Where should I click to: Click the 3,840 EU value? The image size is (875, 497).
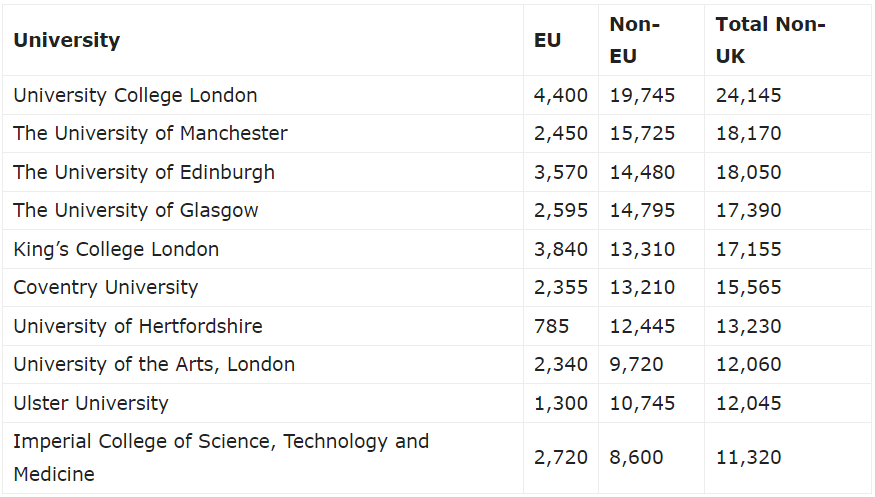pos(561,249)
